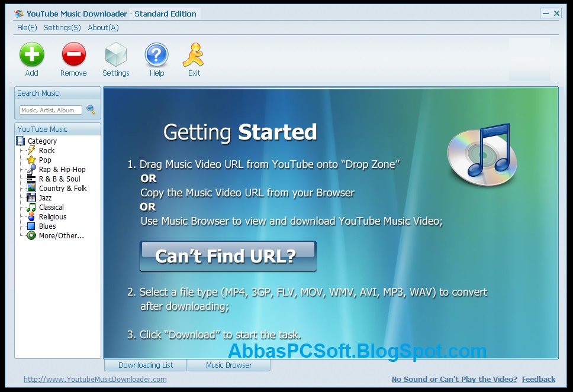Select the Blues category label
The image size is (573, 392).
click(47, 226)
